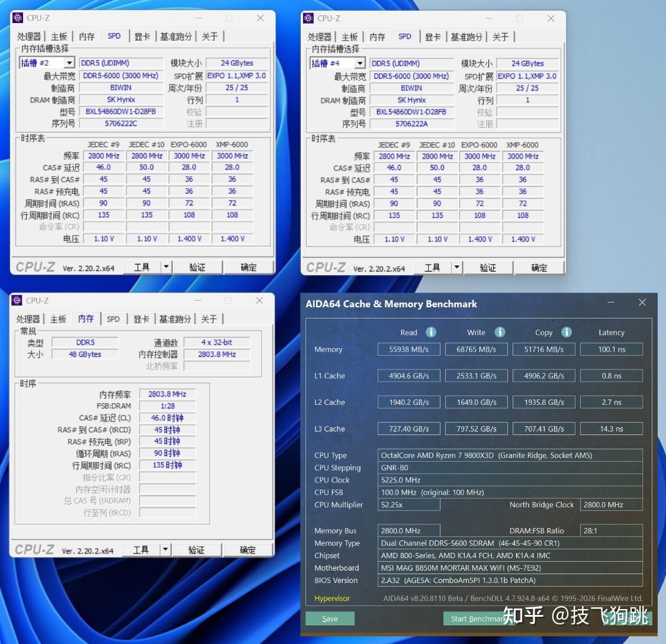Click 确定 button in memory CPU-Z window
The height and width of the screenshot is (644, 666).
[247, 550]
